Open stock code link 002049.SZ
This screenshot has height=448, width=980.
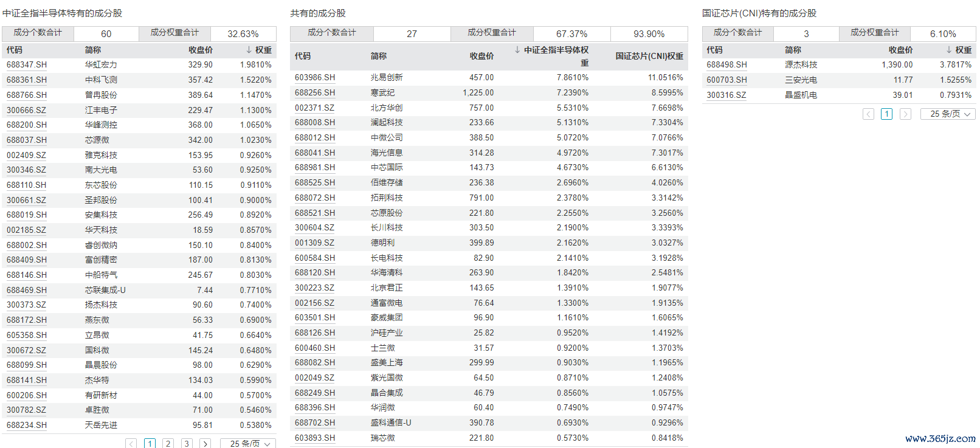314,377
